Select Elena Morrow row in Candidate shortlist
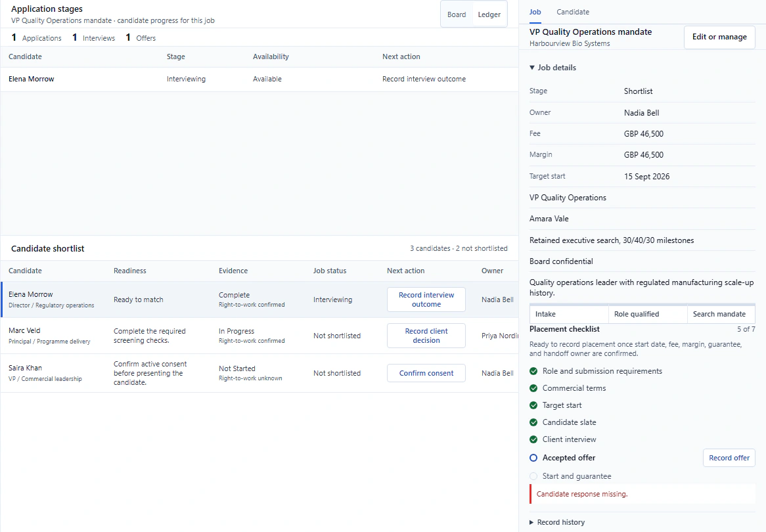This screenshot has height=532, width=766. pos(259,299)
